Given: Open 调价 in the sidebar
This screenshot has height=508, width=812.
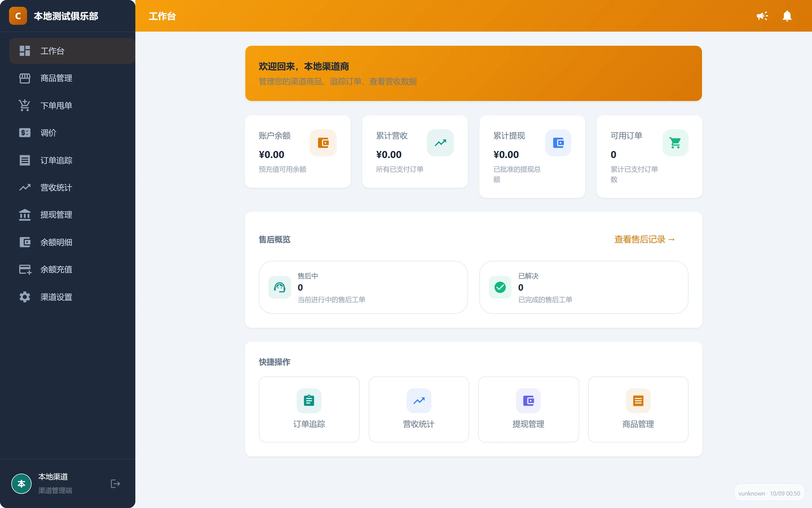Looking at the screenshot, I should pyautogui.click(x=72, y=133).
